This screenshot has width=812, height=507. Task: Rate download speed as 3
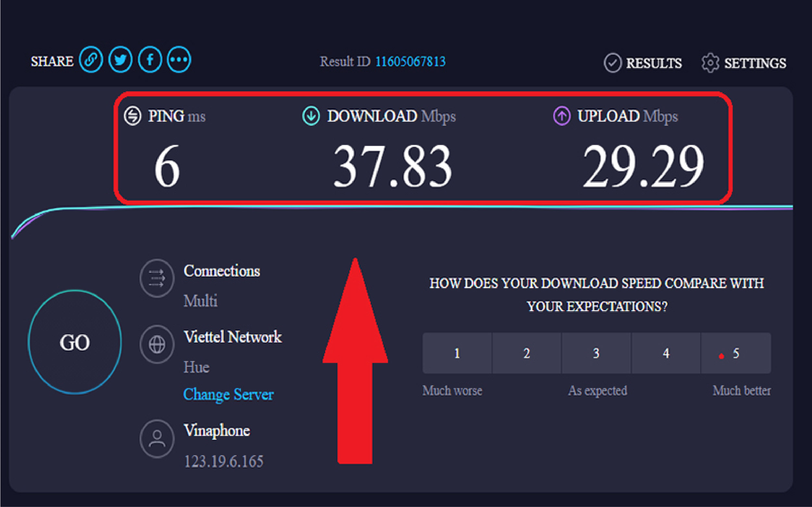coord(596,353)
